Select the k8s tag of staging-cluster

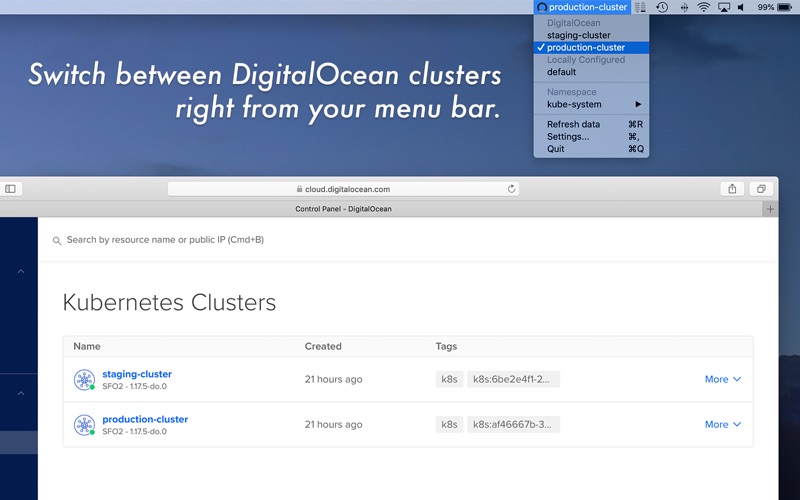(x=449, y=379)
